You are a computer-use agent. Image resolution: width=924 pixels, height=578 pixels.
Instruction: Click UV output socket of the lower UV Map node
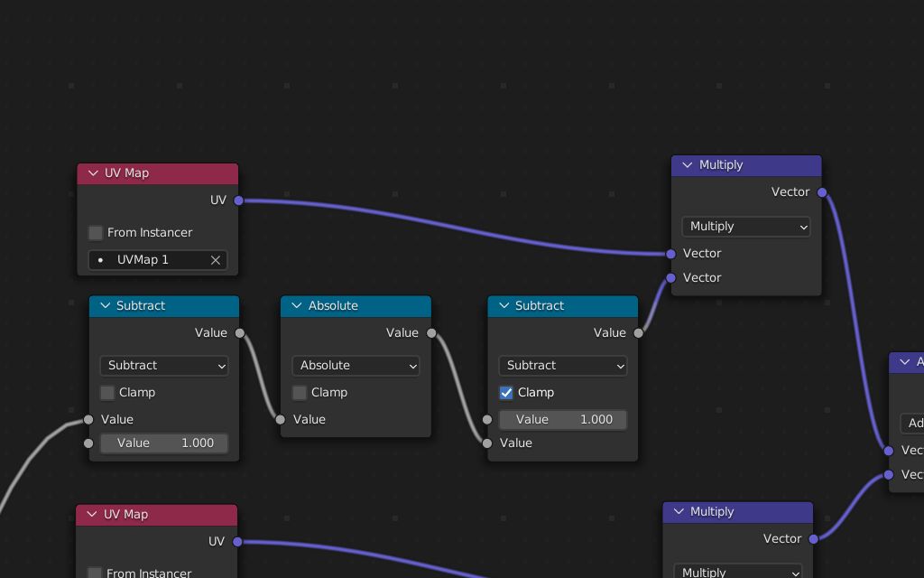click(237, 542)
